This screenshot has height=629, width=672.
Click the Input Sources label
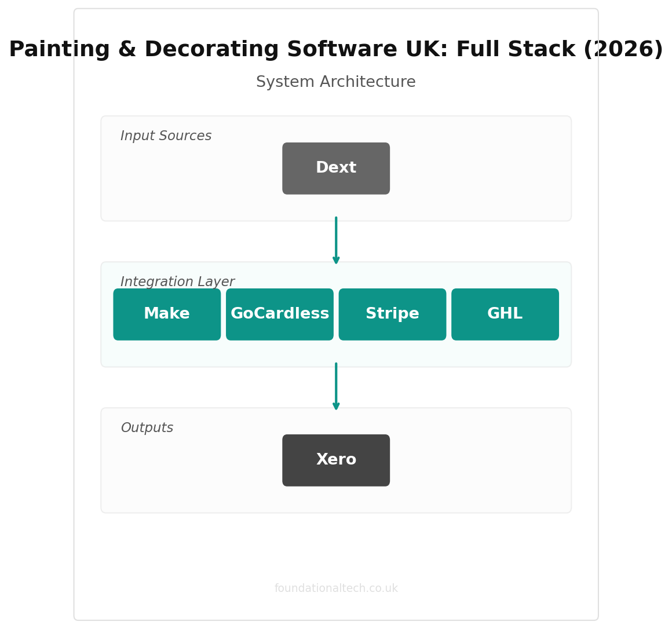click(166, 136)
